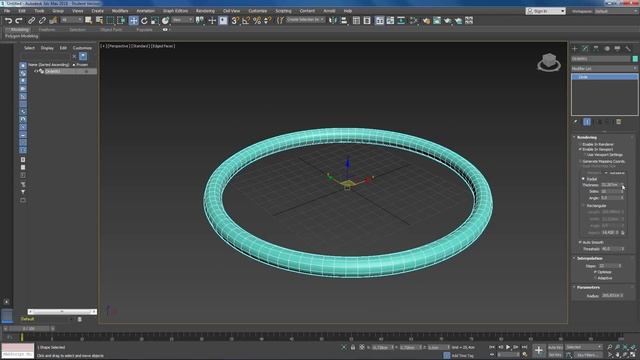Toggle the Angle Snap icon
This screenshot has width=640, height=360.
pyautogui.click(x=246, y=20)
